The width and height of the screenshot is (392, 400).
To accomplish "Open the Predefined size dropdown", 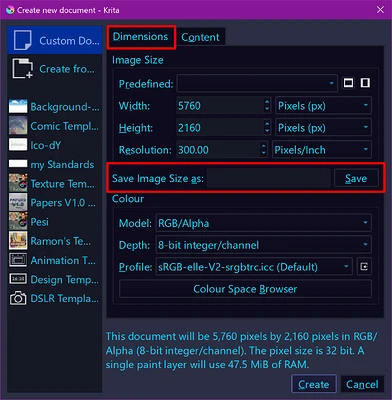I will pyautogui.click(x=257, y=83).
